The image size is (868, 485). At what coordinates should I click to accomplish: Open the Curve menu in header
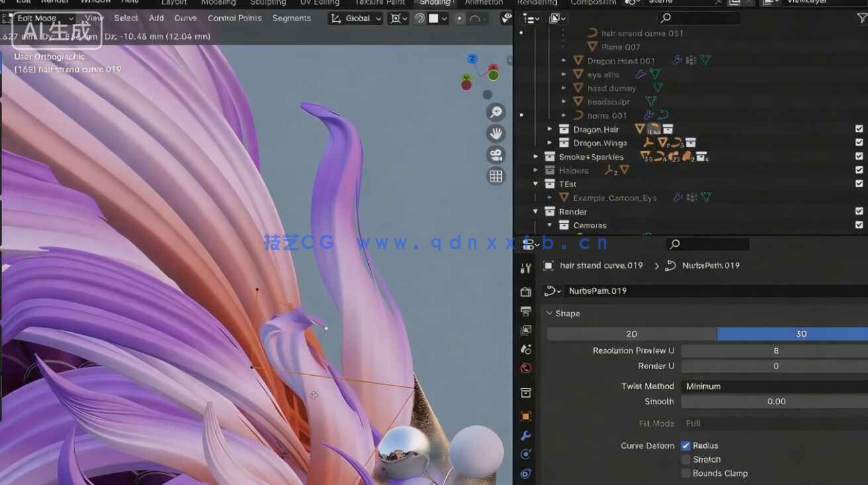click(185, 18)
